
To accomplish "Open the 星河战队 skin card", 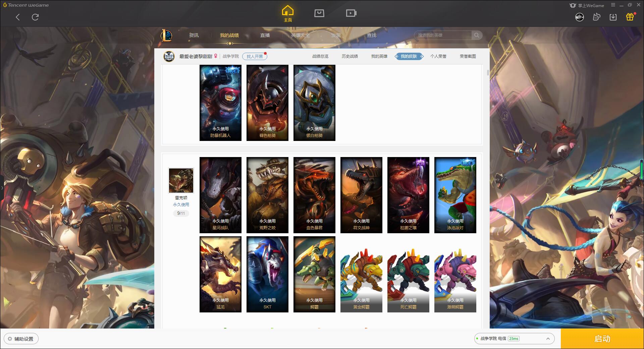I will [x=220, y=195].
